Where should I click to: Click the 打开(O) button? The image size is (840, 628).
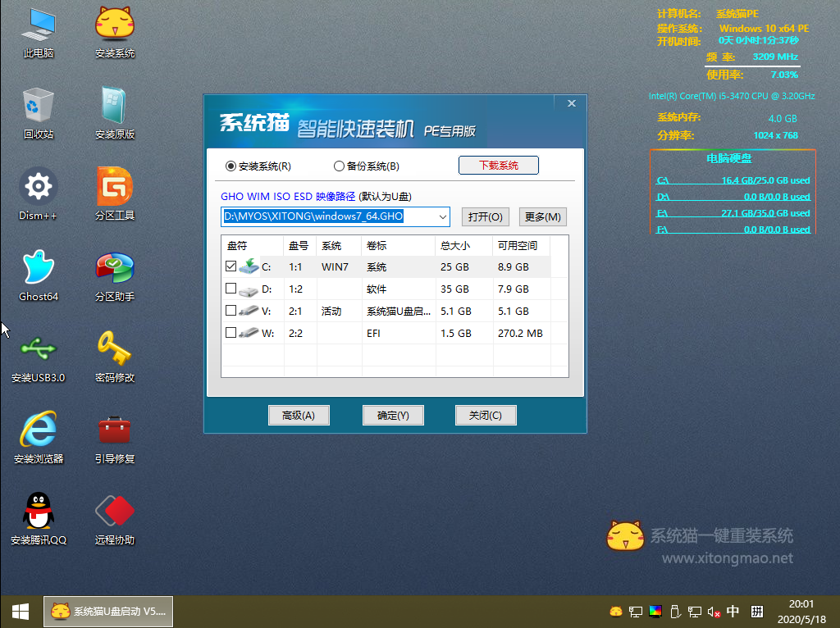click(x=486, y=216)
